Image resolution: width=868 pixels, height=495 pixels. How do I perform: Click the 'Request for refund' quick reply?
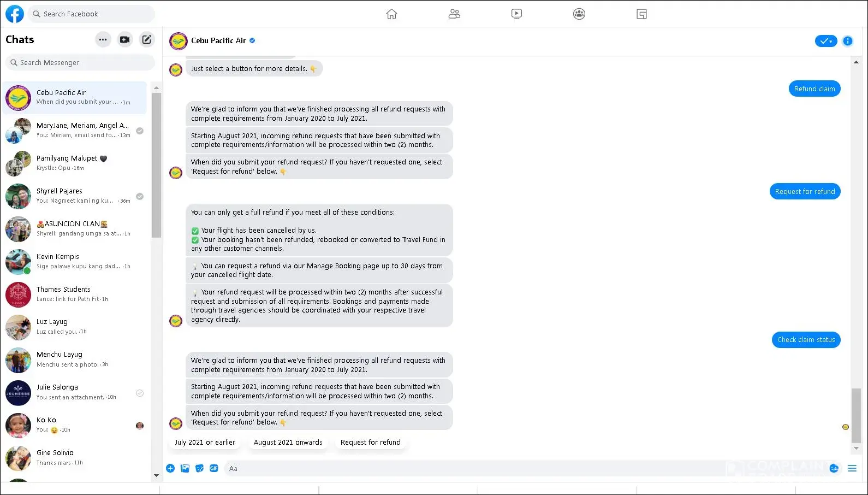pos(371,443)
